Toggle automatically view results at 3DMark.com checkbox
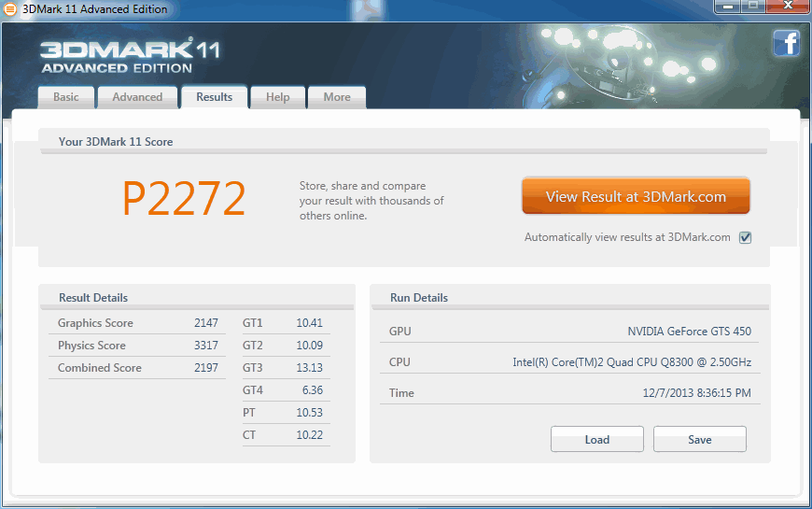The image size is (812, 509). coord(745,237)
